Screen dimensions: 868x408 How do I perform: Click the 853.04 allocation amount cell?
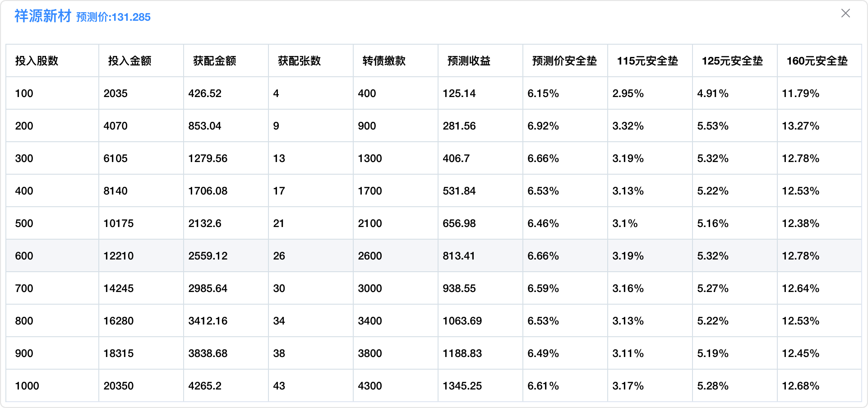click(205, 126)
